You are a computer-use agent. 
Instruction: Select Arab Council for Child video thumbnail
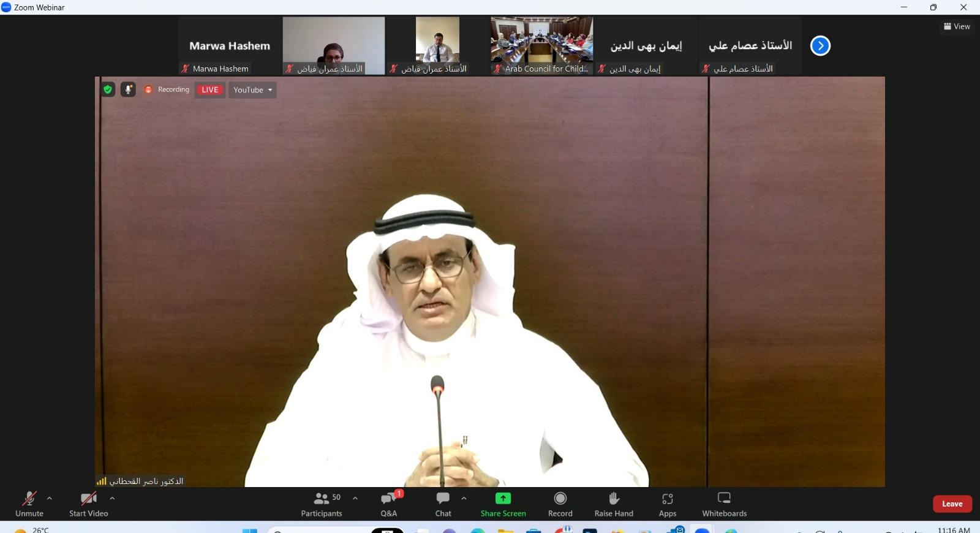541,45
